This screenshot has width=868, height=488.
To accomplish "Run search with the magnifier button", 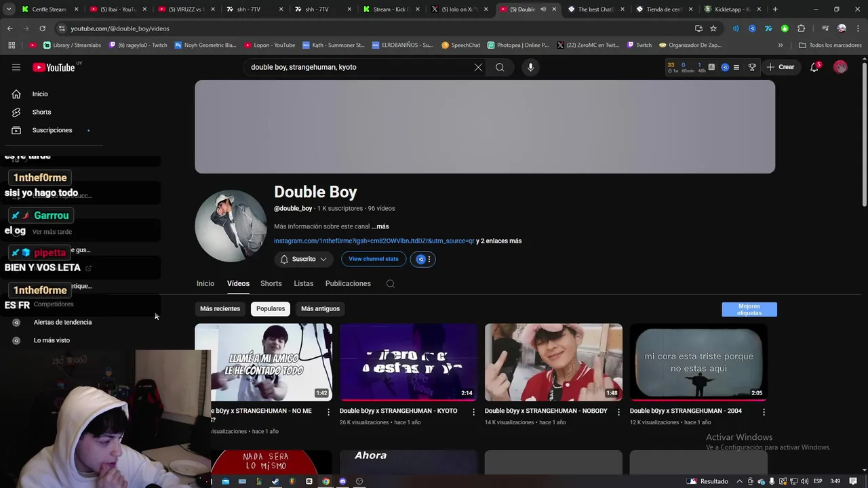I will pos(500,67).
